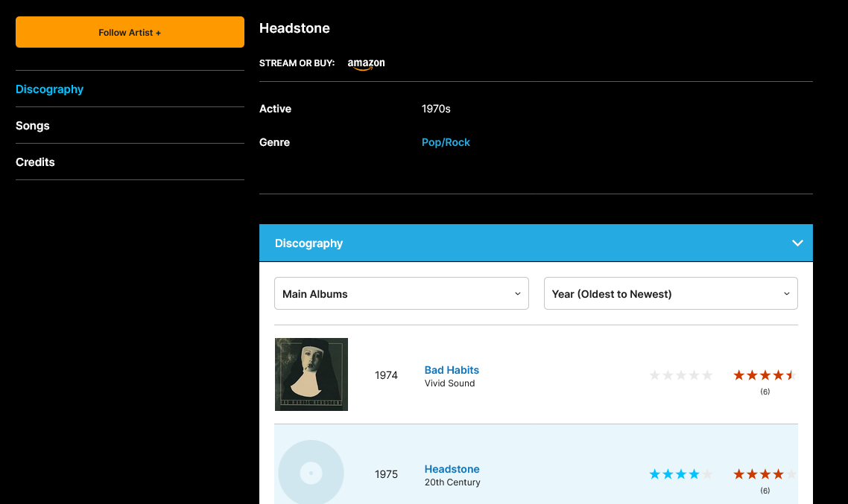Open the Main Albums dropdown
Viewport: 848px width, 504px height.
pos(401,294)
